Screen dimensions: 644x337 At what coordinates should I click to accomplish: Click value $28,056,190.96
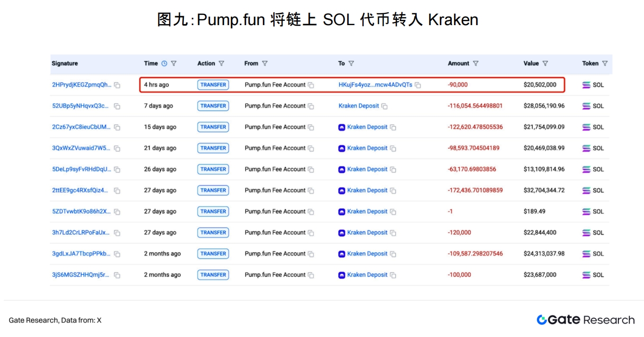coord(544,106)
